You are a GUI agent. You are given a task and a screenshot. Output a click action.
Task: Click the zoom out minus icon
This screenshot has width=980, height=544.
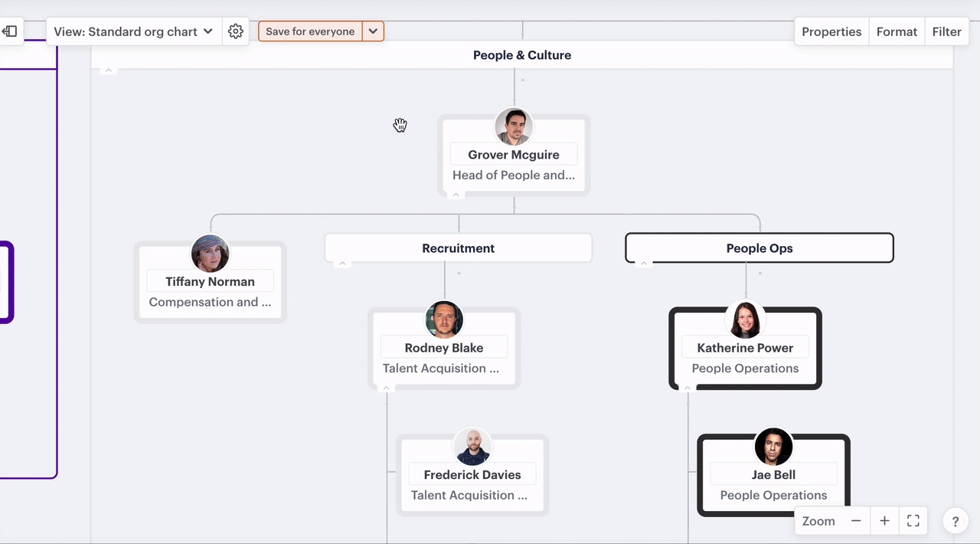point(856,521)
